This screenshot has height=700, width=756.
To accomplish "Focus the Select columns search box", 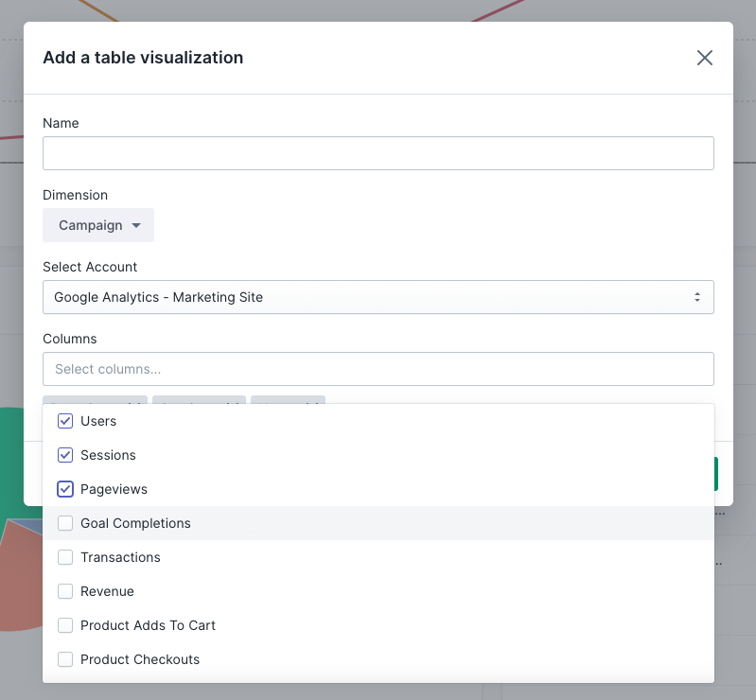I will pyautogui.click(x=378, y=369).
